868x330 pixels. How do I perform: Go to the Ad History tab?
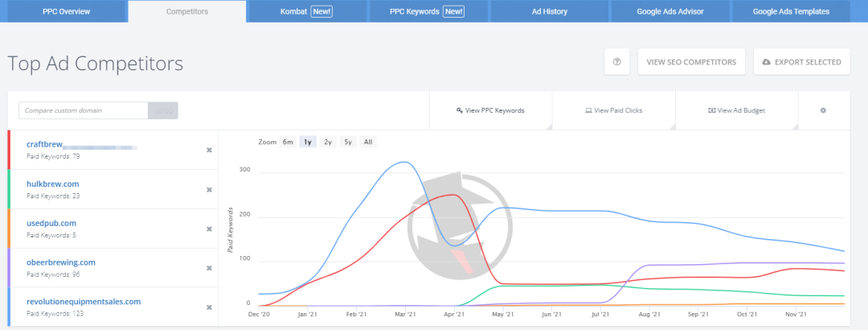click(550, 11)
